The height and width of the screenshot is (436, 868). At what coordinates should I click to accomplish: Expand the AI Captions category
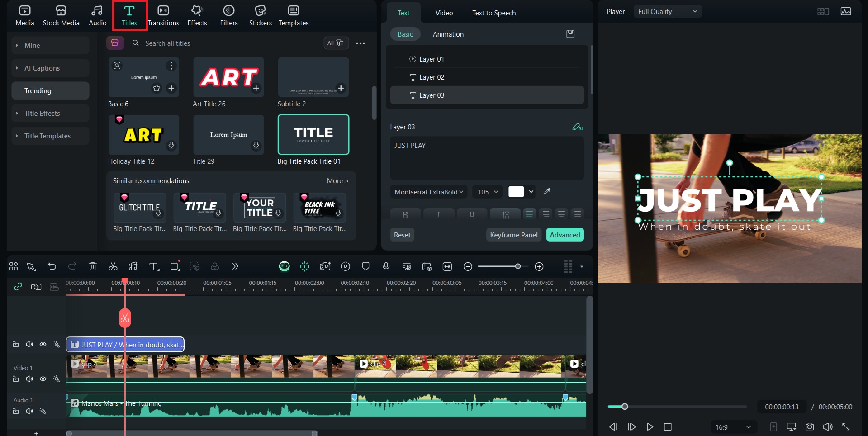[x=50, y=68]
